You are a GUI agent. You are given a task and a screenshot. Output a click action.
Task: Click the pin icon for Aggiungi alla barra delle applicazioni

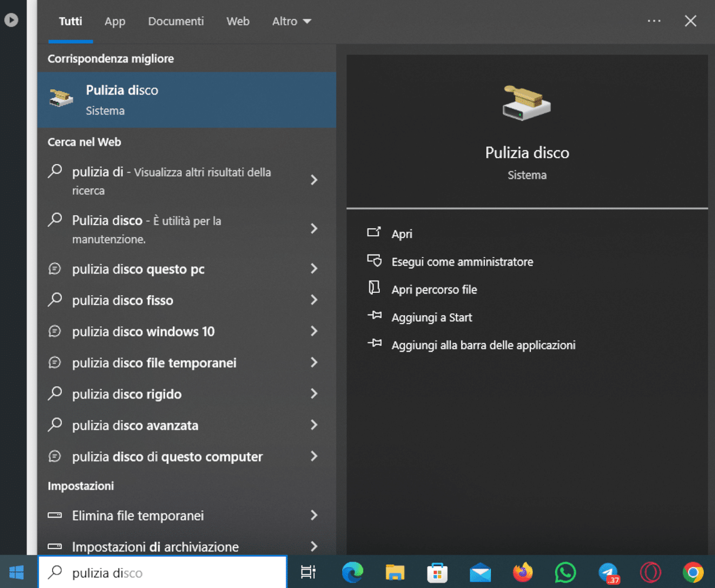coord(375,343)
